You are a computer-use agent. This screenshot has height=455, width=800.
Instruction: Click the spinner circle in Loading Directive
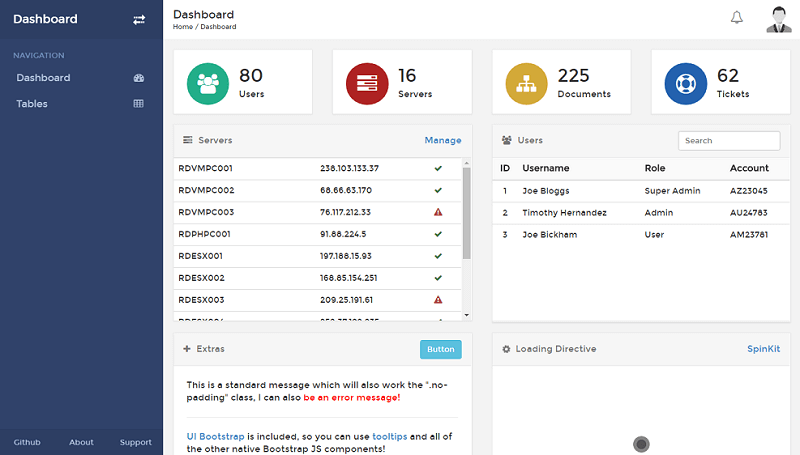tap(641, 444)
